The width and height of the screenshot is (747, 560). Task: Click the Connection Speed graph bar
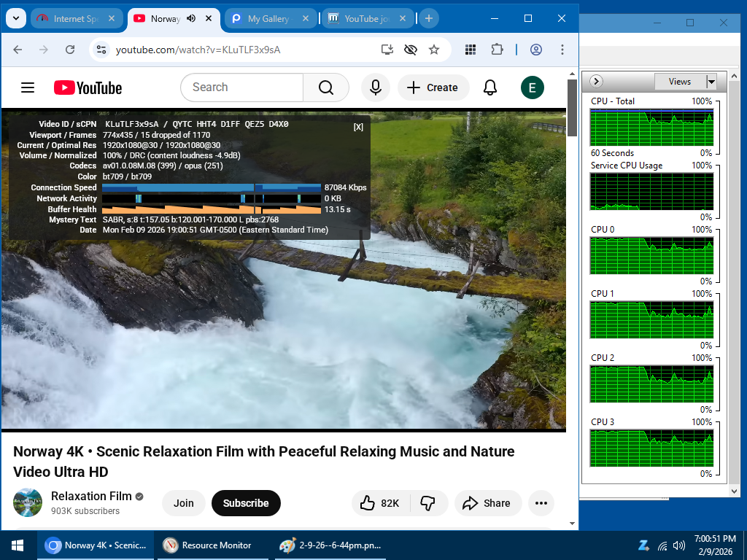coord(212,187)
